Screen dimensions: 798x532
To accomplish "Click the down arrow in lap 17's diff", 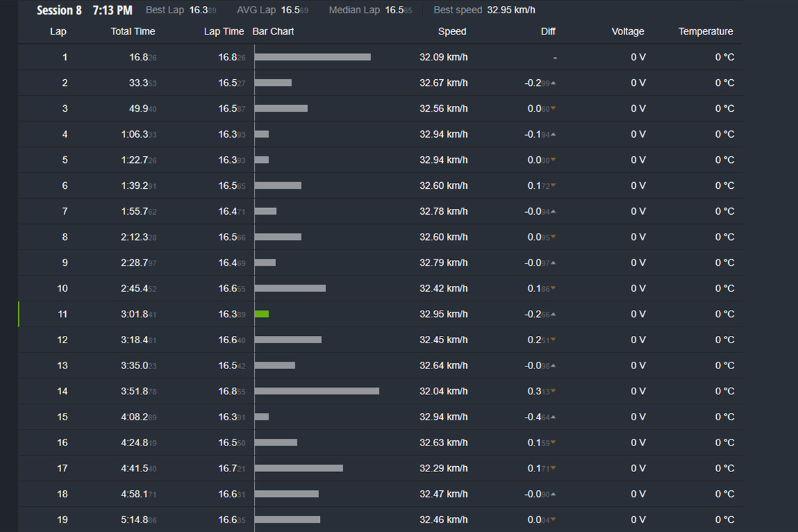I will point(553,469).
